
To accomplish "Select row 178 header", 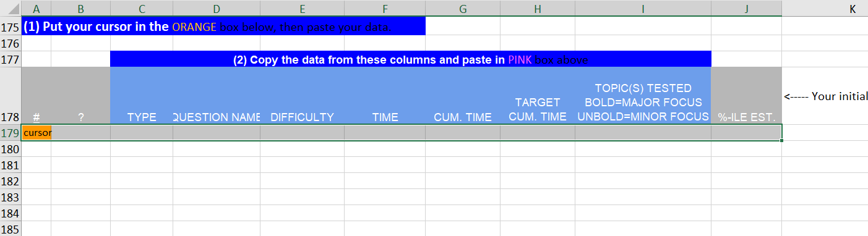I will [11, 95].
